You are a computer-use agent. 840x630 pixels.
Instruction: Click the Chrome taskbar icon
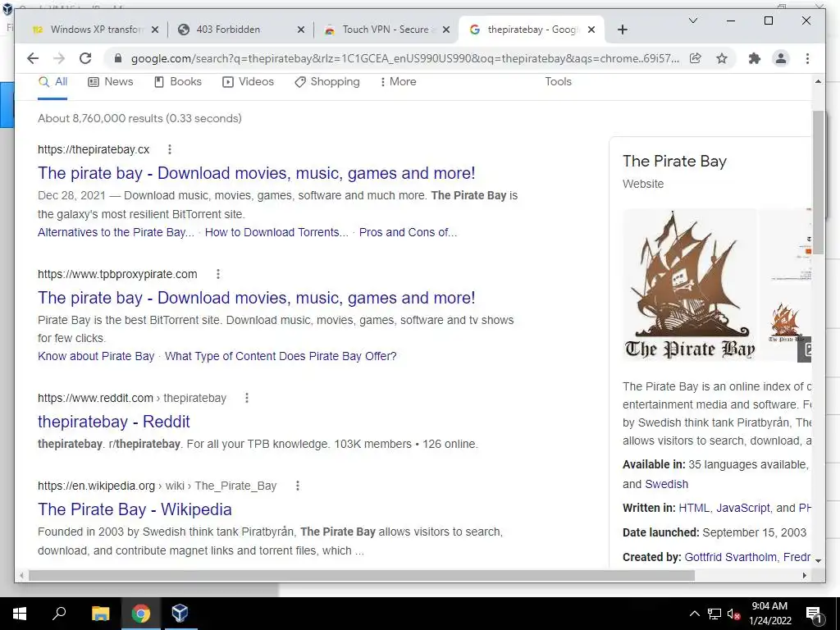(x=140, y=614)
